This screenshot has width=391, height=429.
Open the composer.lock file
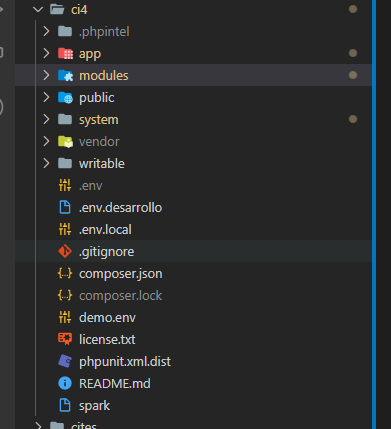[x=120, y=296]
